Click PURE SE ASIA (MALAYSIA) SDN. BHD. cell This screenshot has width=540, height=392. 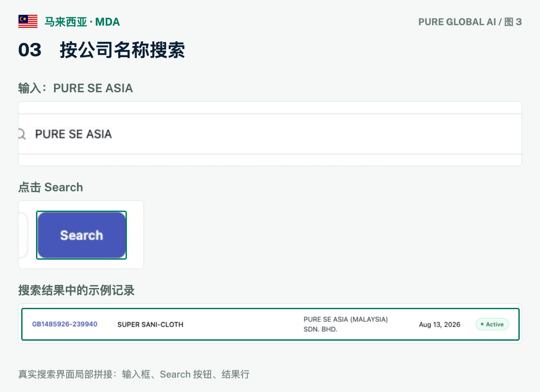point(346,324)
